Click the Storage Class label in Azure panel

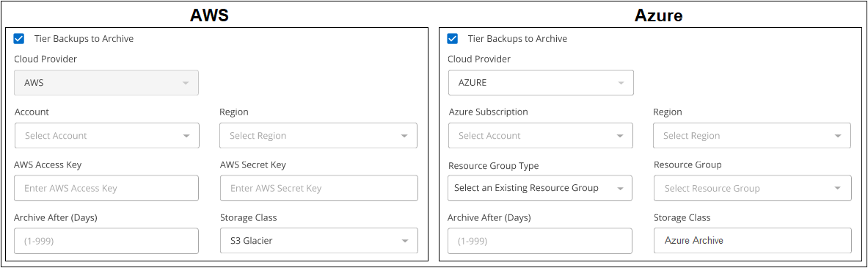click(682, 217)
